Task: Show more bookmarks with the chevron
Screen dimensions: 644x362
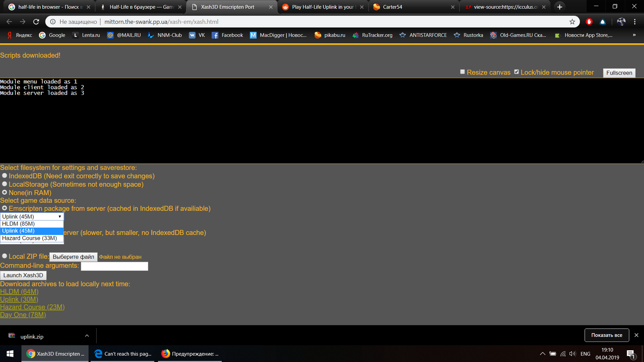Action: click(x=634, y=35)
